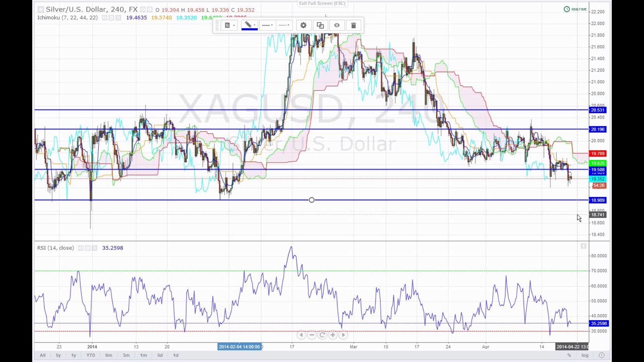
Task: Select the 5d time range
Action: tap(160, 355)
